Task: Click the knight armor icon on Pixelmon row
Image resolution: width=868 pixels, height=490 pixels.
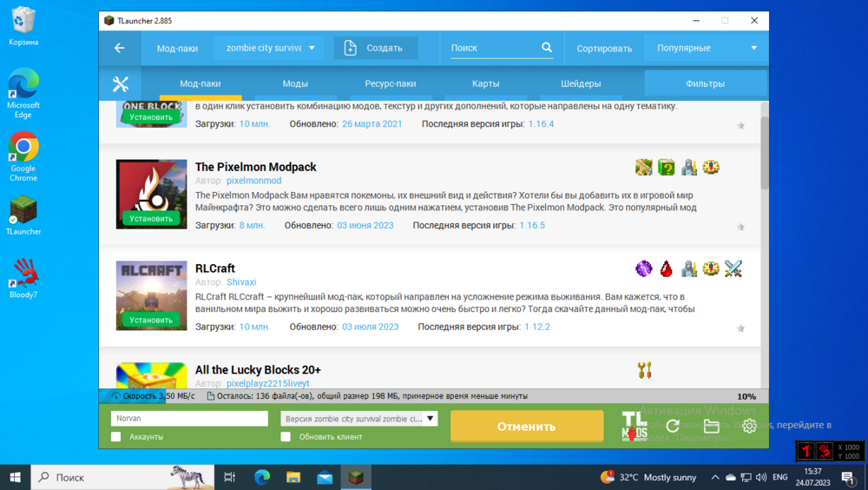Action: coord(688,168)
